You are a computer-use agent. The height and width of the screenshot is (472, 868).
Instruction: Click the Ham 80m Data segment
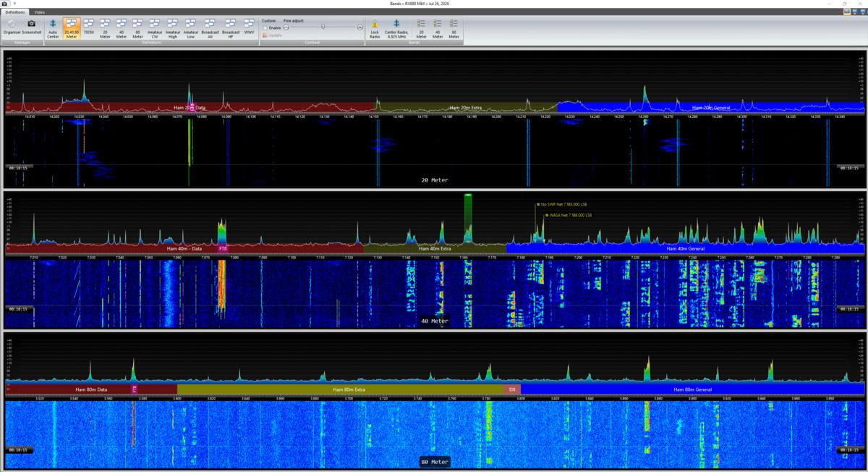coord(91,389)
